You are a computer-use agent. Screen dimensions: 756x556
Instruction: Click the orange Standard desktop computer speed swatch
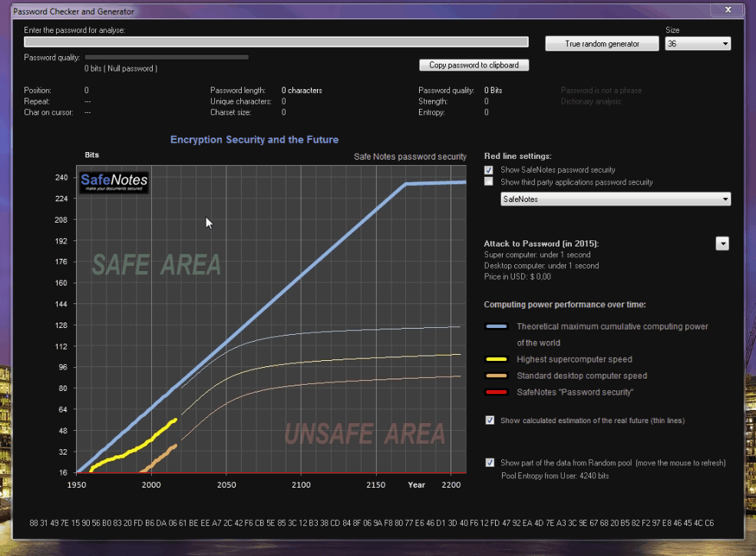tap(496, 376)
